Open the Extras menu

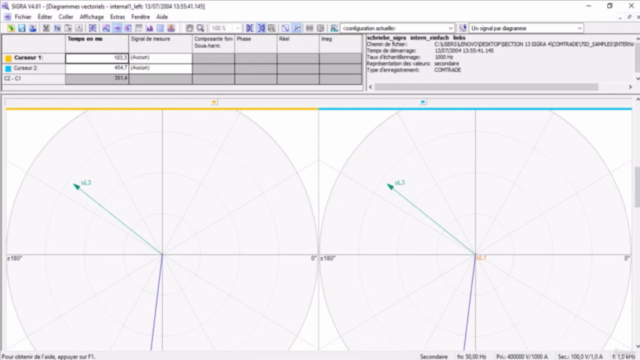coord(117,17)
